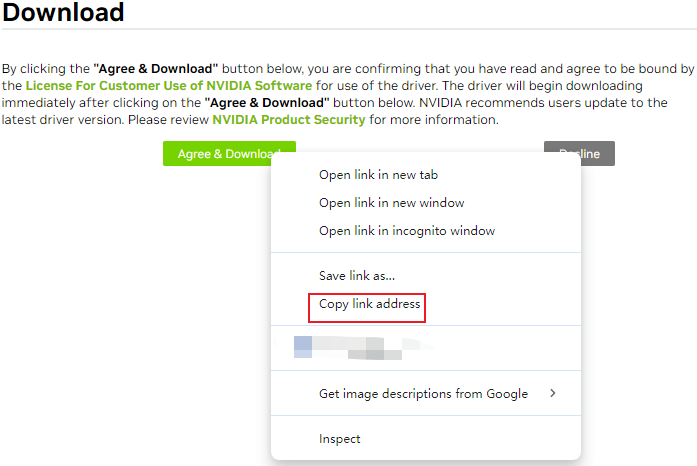Open the NVIDIA Product Security link
The height and width of the screenshot is (466, 697).
tap(289, 120)
